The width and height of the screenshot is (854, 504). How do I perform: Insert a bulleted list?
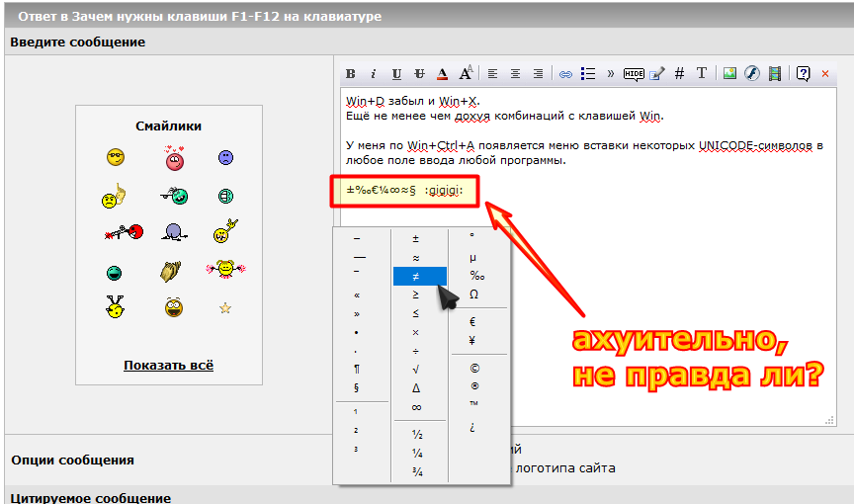[588, 73]
